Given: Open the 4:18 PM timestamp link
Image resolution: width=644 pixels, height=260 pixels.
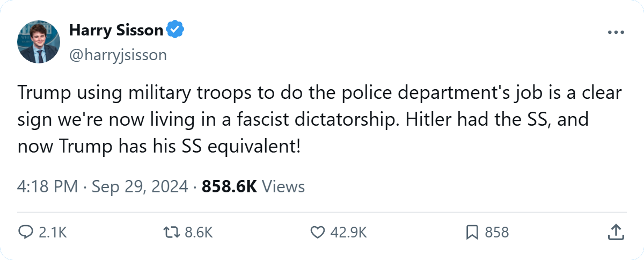Looking at the screenshot, I should (x=48, y=187).
